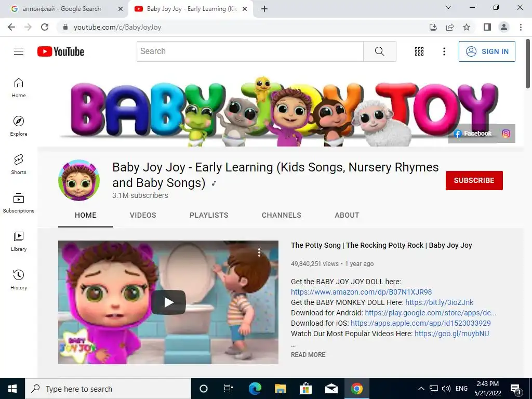Screen dimensions: 532x399
Task: Launch Microsoft Edge from taskbar
Action: coord(255,389)
